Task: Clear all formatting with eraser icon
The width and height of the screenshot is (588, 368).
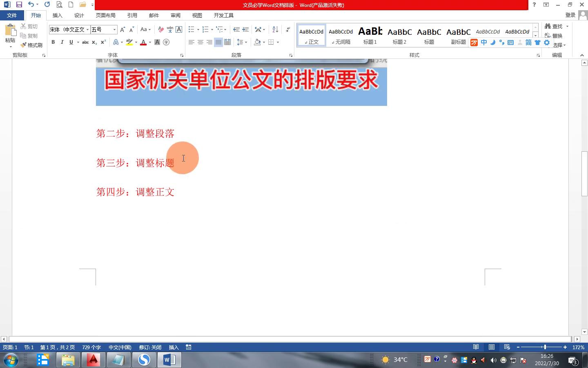Action: (x=161, y=29)
